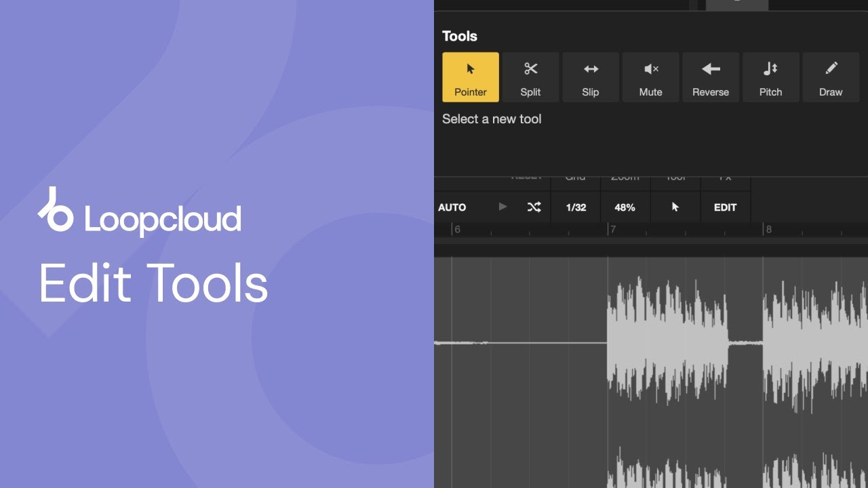Select the Split scissors tool

coord(530,77)
